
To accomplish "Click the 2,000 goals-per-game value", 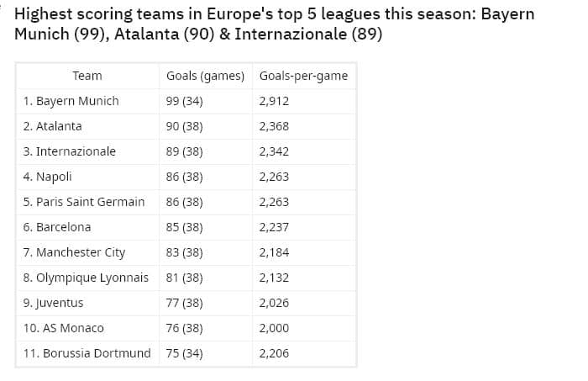I will point(274,328).
